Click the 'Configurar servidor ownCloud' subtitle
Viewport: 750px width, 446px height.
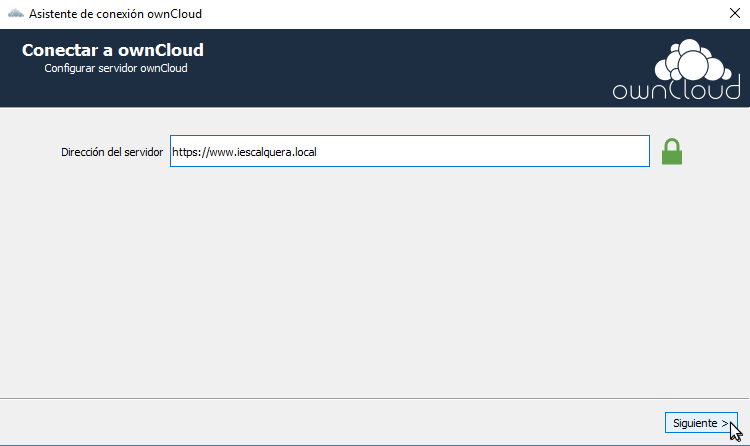pyautogui.click(x=116, y=68)
